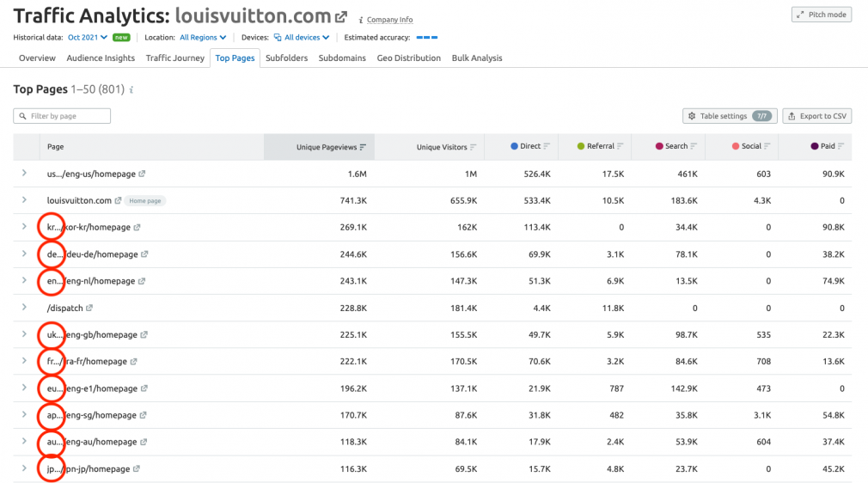The height and width of the screenshot is (483, 868).
Task: Open the All Regions location dropdown
Action: pyautogui.click(x=203, y=37)
